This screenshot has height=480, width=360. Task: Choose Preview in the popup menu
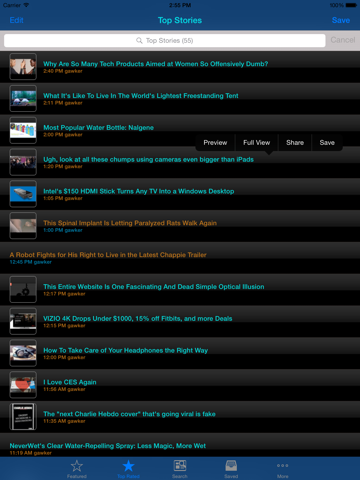tap(215, 143)
